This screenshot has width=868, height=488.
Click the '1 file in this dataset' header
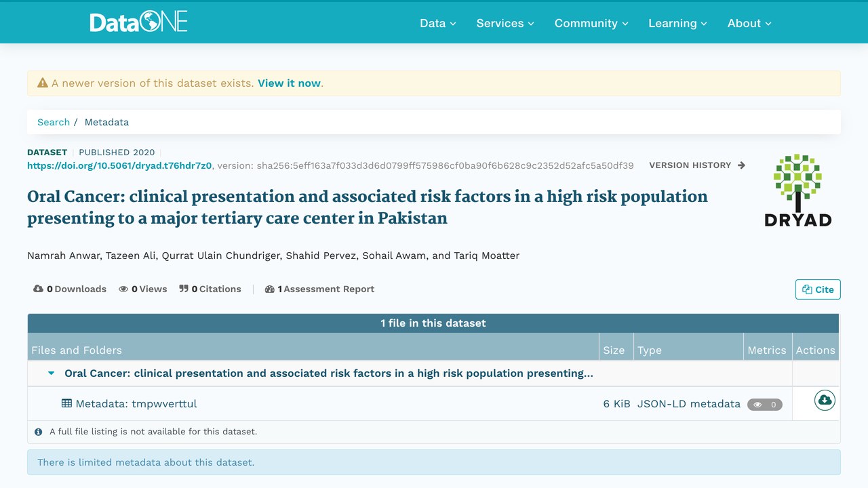pos(433,323)
